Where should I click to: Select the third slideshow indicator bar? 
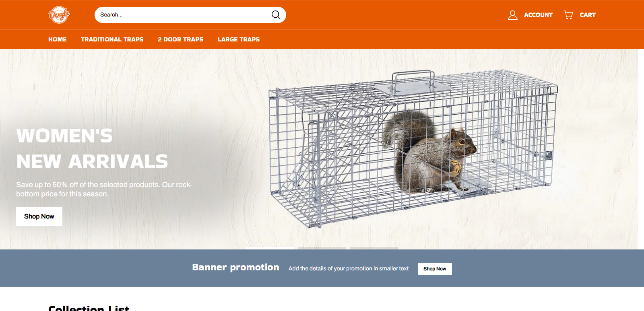[x=374, y=248]
